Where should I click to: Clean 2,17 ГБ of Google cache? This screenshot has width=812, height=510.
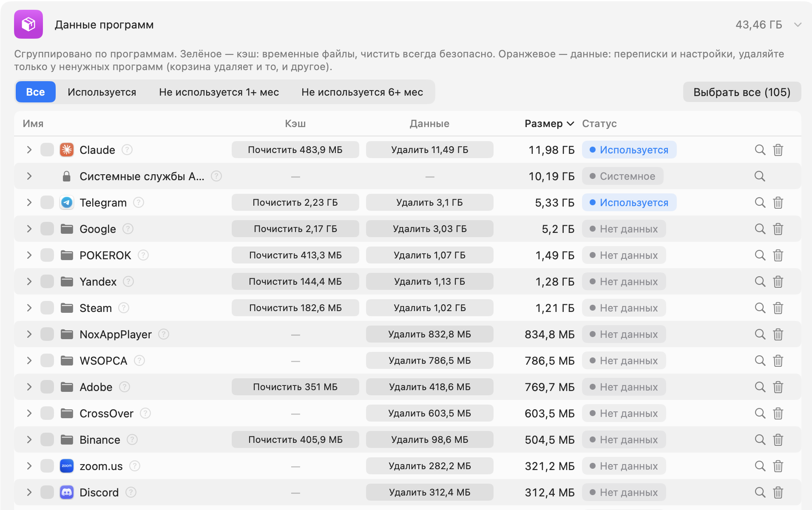pos(295,229)
